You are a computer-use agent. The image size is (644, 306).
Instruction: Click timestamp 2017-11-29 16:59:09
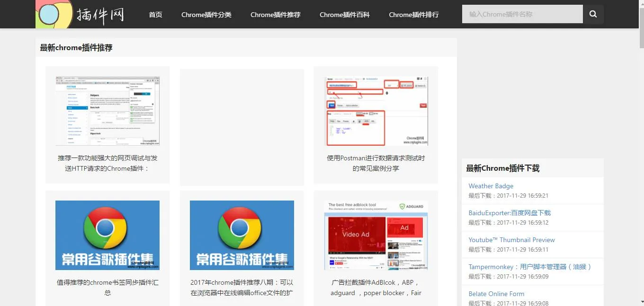(523, 277)
